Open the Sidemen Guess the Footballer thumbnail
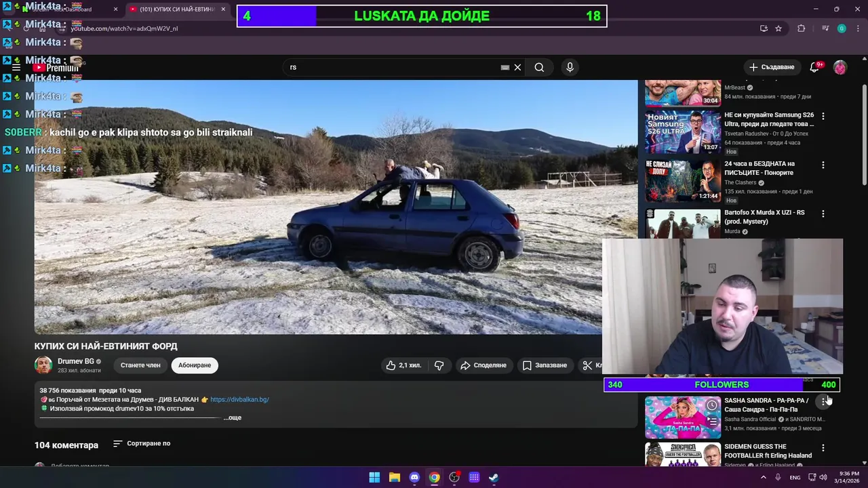868x488 pixels. coord(683,454)
